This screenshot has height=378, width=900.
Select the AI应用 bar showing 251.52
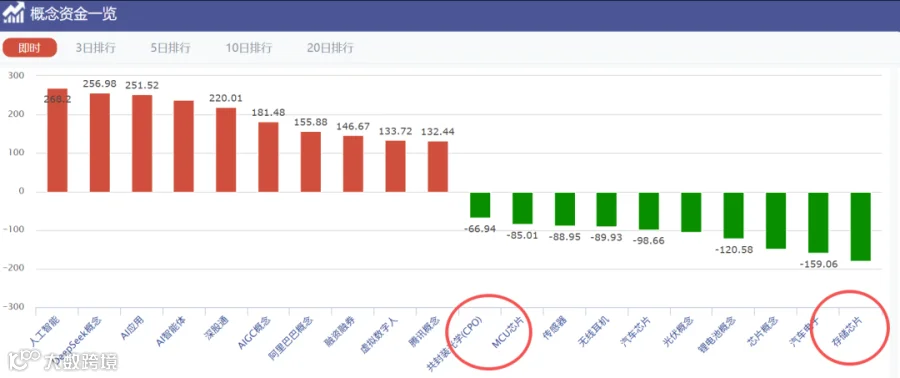(x=142, y=143)
